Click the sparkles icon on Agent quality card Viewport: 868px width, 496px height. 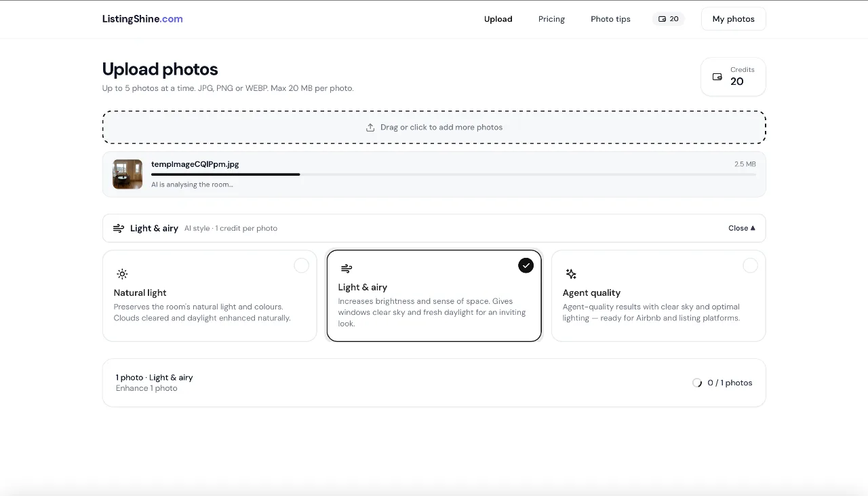[x=571, y=274]
